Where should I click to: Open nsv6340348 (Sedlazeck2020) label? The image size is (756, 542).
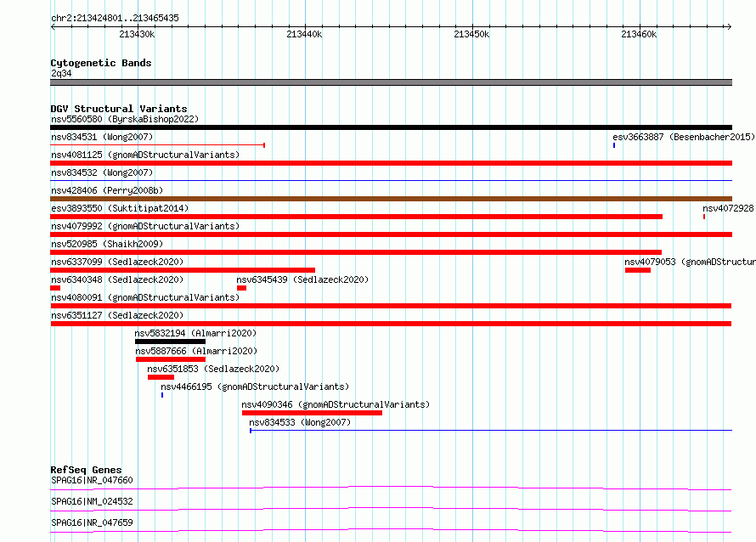pos(117,279)
